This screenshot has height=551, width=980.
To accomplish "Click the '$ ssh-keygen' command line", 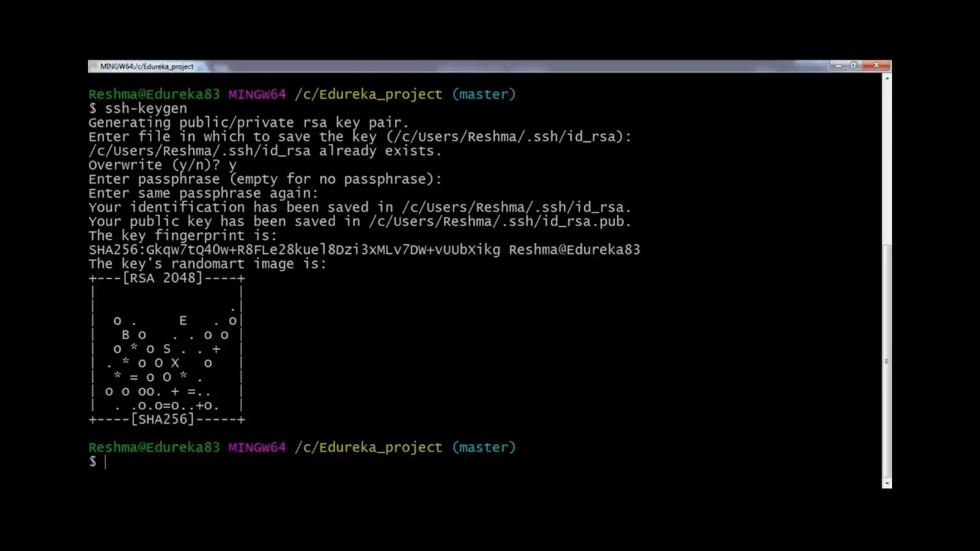I will coord(138,109).
